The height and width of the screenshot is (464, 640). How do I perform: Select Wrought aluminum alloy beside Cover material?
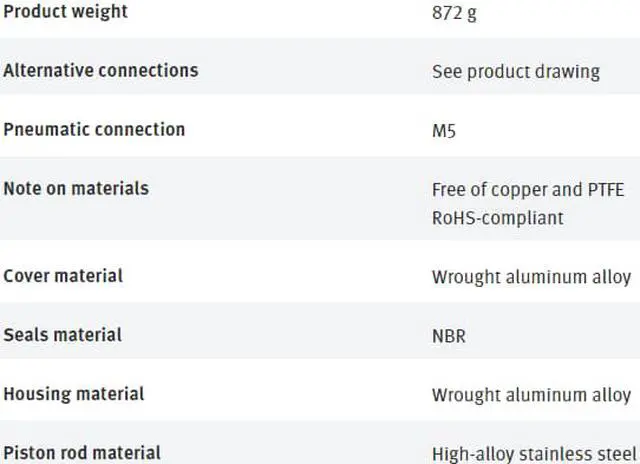pyautogui.click(x=531, y=277)
